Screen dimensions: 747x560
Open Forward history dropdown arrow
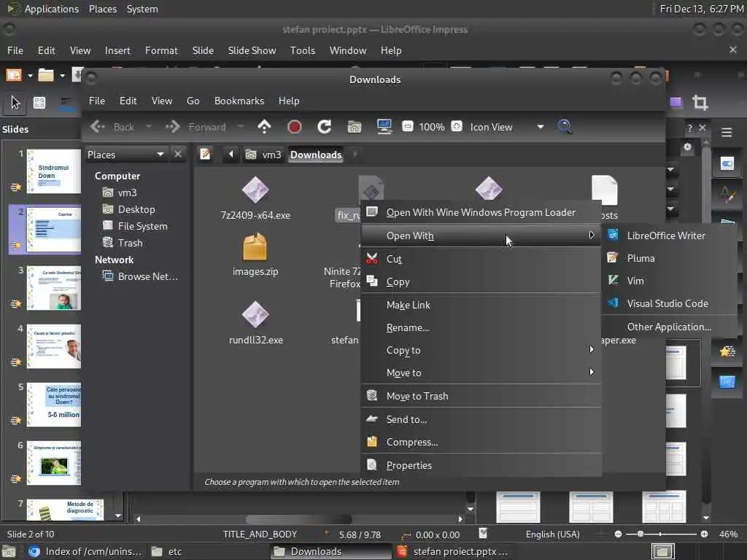click(241, 127)
